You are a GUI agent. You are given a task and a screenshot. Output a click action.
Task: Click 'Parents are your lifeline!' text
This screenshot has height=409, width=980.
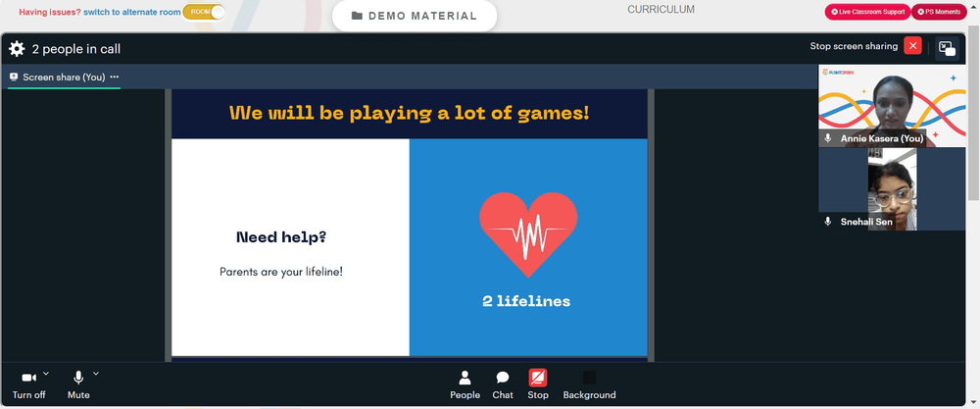click(x=281, y=272)
